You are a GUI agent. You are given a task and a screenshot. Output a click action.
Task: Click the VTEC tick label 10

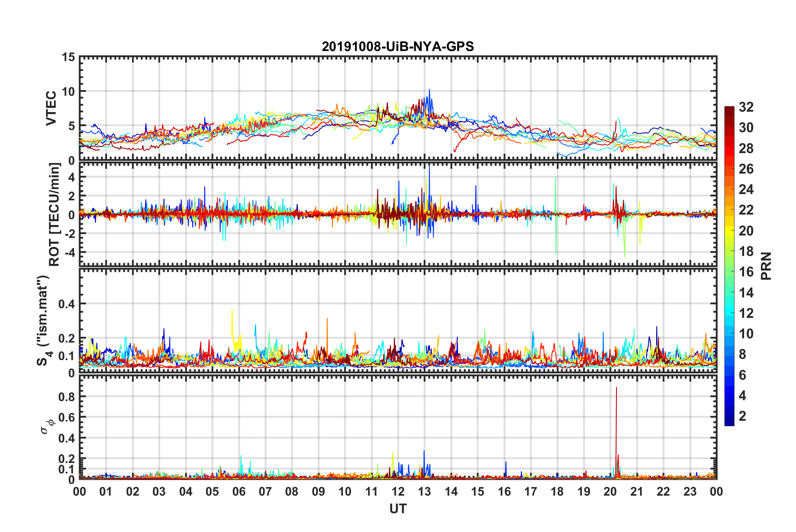pos(69,92)
